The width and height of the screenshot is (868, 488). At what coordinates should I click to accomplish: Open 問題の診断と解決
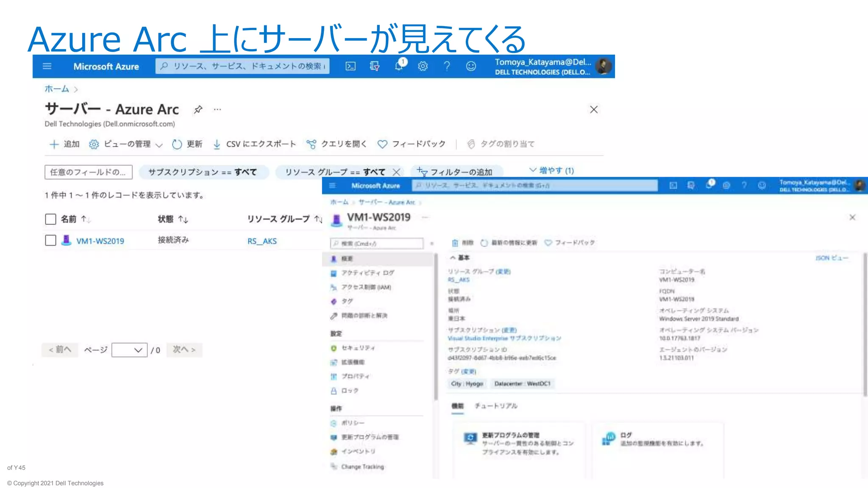(359, 316)
